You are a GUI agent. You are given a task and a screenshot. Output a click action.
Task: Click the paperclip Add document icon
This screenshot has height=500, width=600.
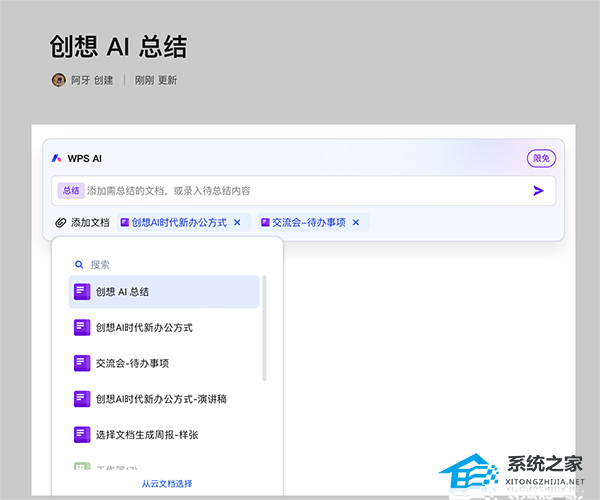(x=61, y=222)
